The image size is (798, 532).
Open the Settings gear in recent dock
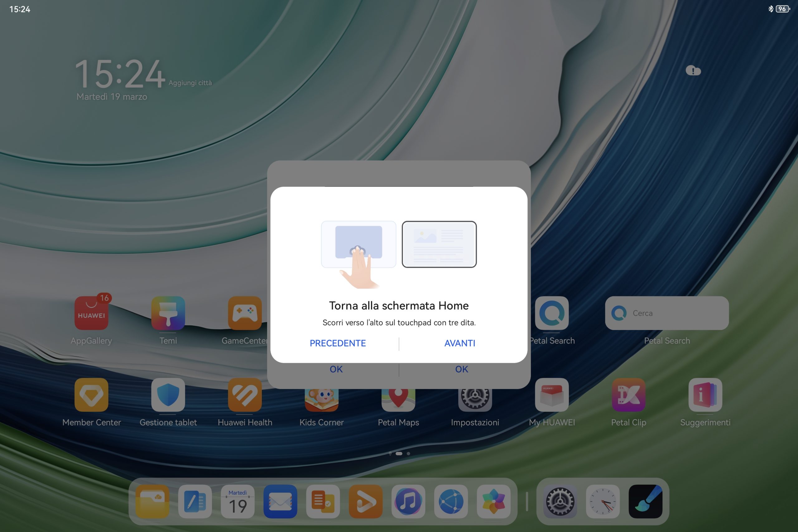point(560,501)
